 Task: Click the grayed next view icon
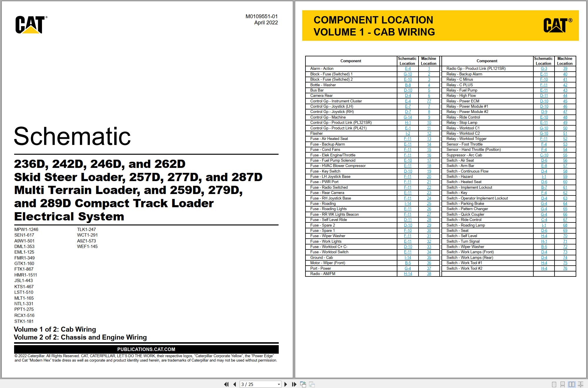(312, 384)
